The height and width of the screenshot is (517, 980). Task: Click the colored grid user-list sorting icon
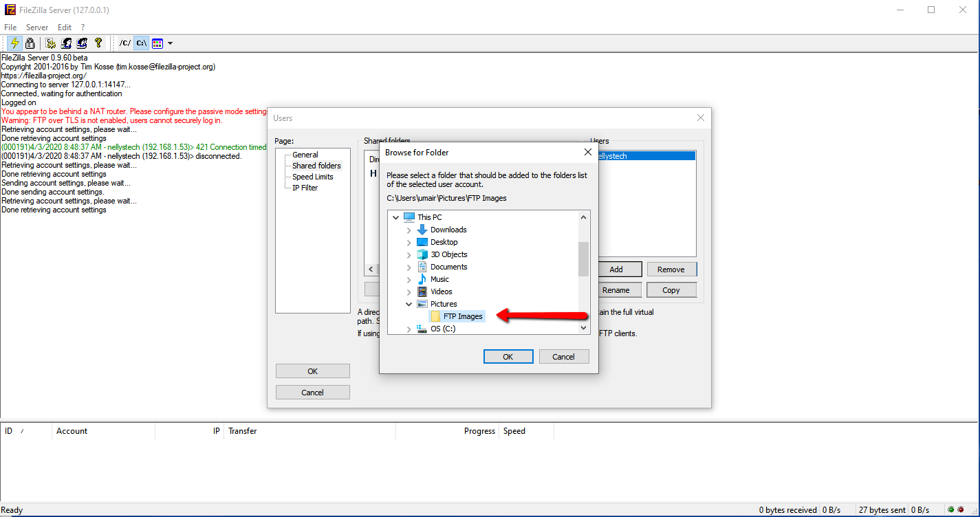[x=157, y=43]
